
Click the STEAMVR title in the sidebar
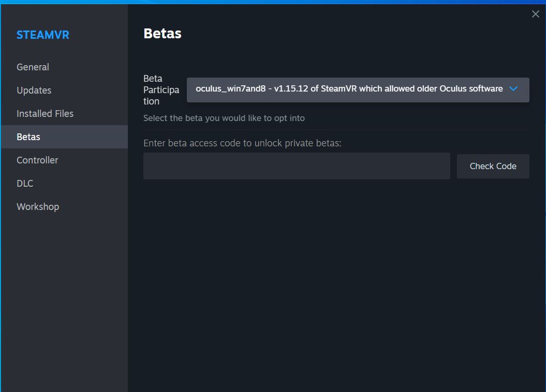pyautogui.click(x=42, y=35)
